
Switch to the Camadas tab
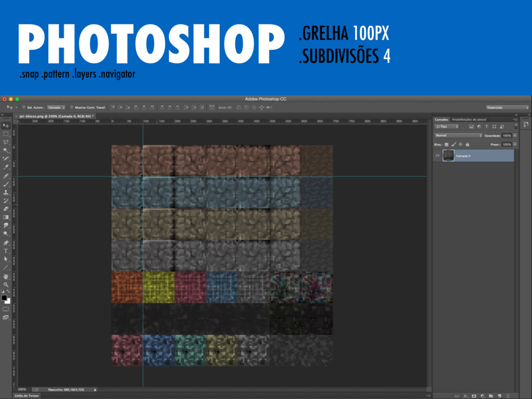tap(442, 119)
